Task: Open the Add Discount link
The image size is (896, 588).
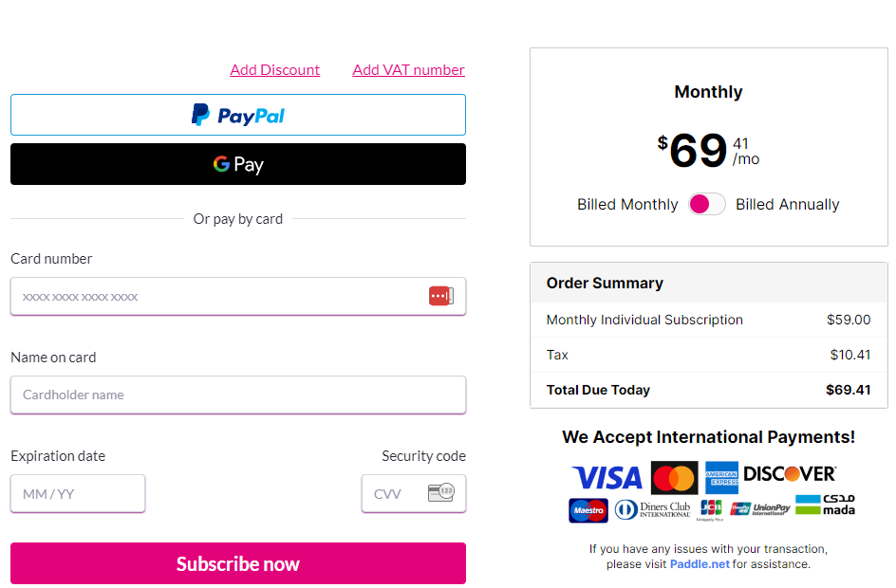Action: tap(274, 70)
